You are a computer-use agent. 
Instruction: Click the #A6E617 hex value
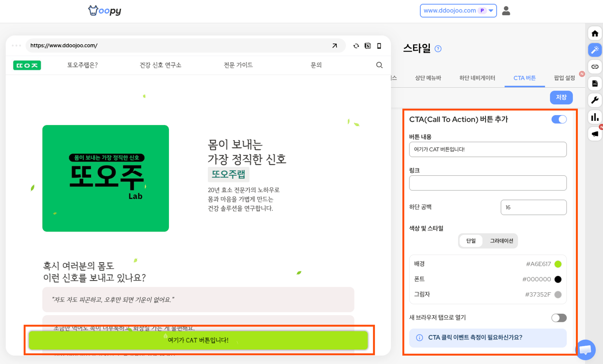(538, 264)
